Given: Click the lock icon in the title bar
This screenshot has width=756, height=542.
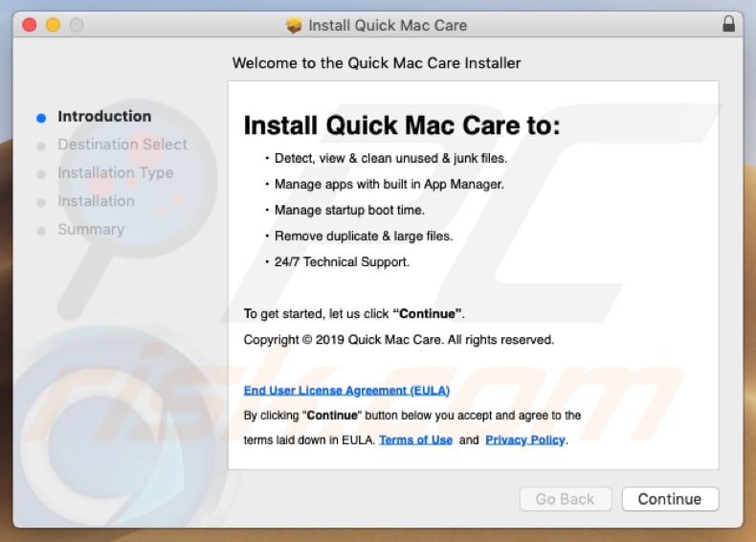Looking at the screenshot, I should (x=728, y=24).
